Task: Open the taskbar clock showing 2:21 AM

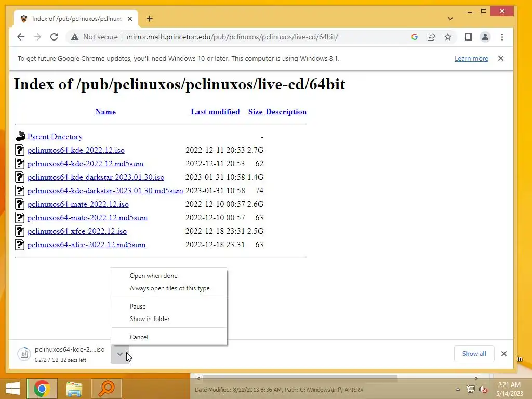Action: click(509, 389)
